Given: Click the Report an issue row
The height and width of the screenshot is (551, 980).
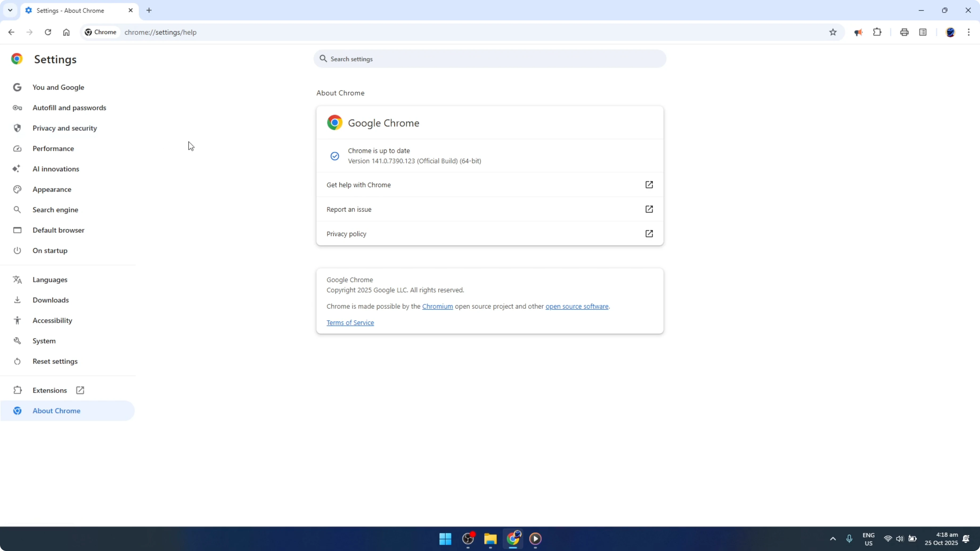Looking at the screenshot, I should coord(489,209).
